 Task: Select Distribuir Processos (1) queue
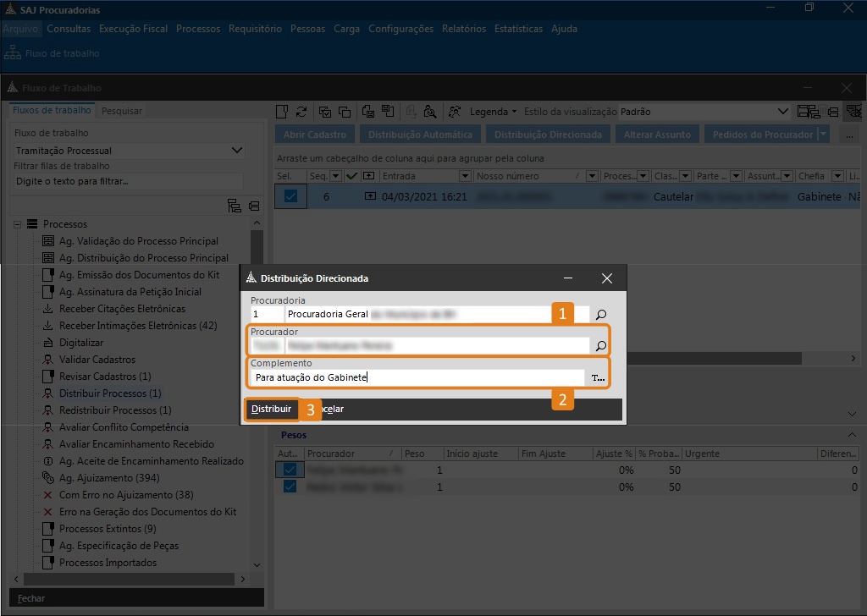[x=109, y=393]
